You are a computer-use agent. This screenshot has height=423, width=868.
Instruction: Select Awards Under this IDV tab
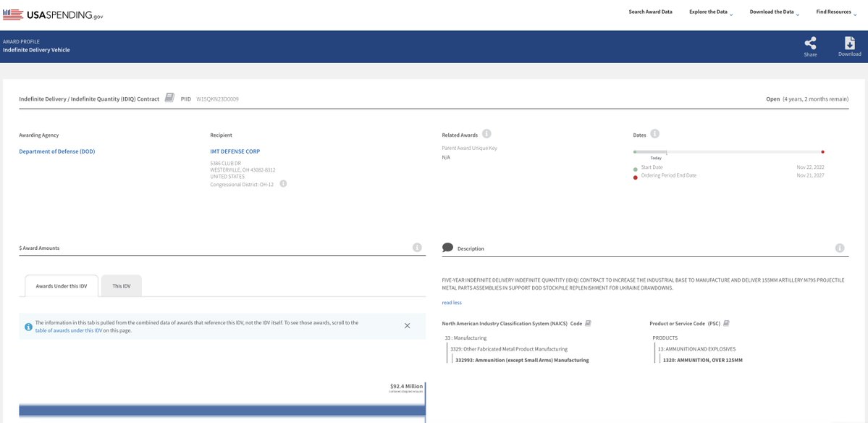point(62,285)
